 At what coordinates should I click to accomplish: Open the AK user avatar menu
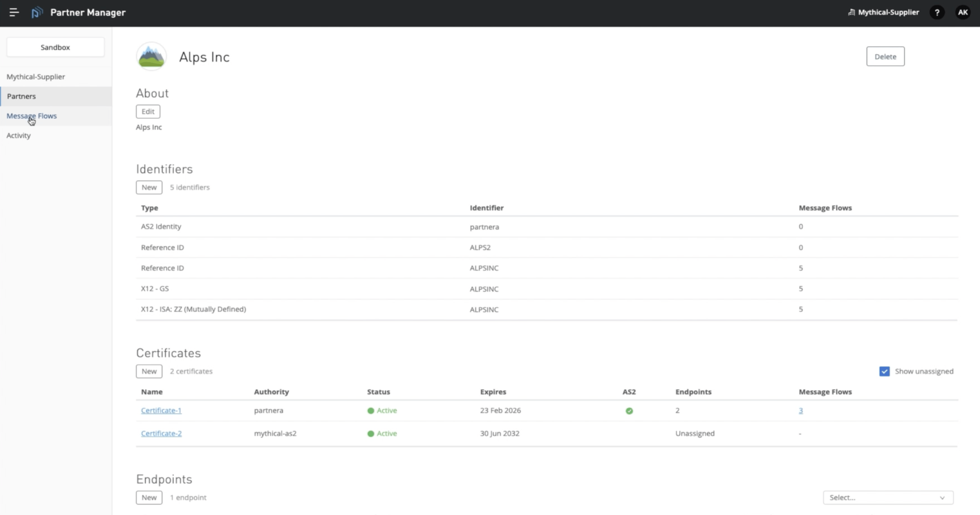coord(962,13)
